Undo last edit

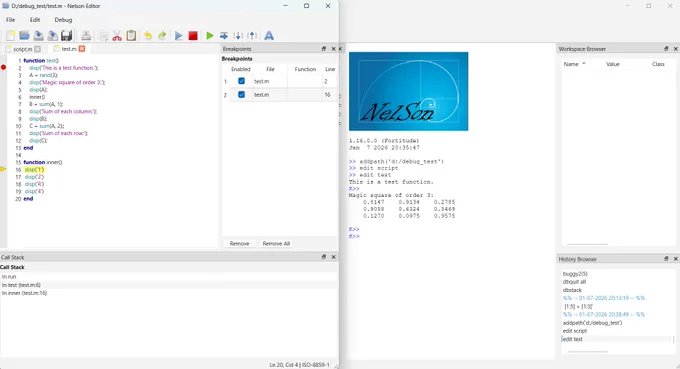click(x=148, y=36)
